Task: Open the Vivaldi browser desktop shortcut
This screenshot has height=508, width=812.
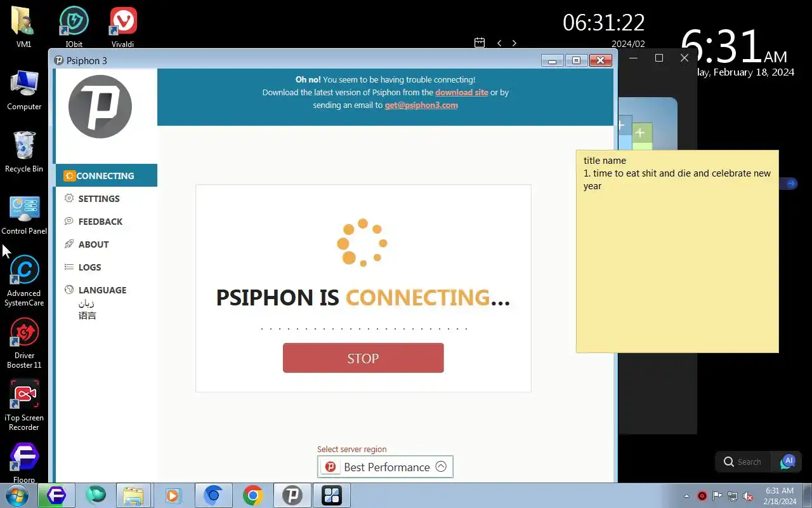Action: click(x=123, y=27)
